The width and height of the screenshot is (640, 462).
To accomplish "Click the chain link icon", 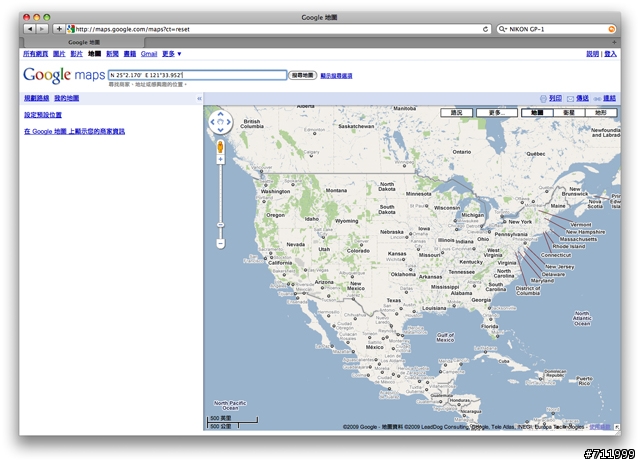I will (x=598, y=99).
